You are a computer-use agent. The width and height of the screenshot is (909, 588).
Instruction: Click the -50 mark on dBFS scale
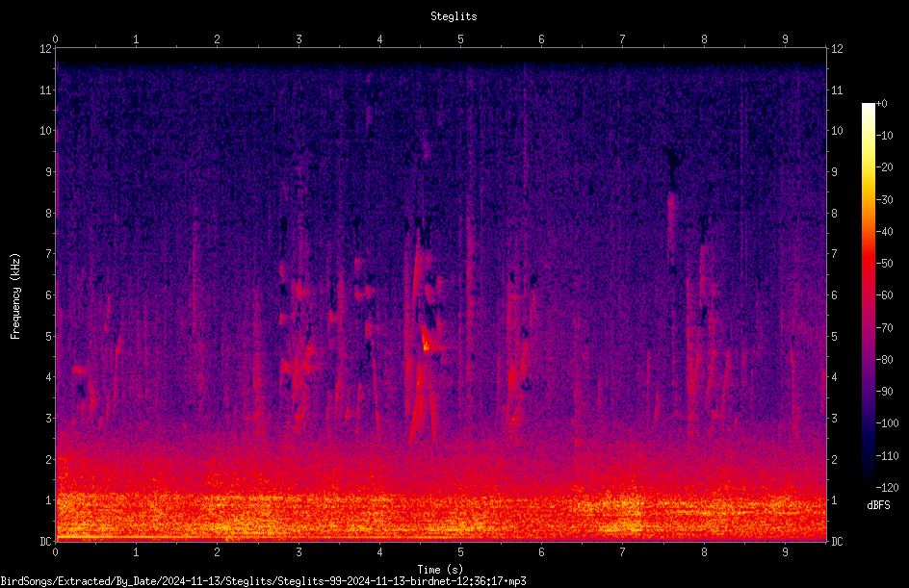[884, 263]
